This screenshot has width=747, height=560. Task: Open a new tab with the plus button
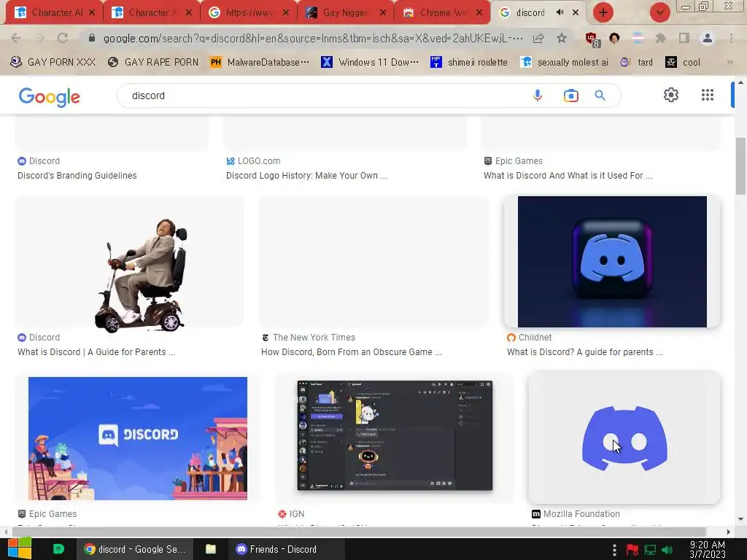pos(603,12)
